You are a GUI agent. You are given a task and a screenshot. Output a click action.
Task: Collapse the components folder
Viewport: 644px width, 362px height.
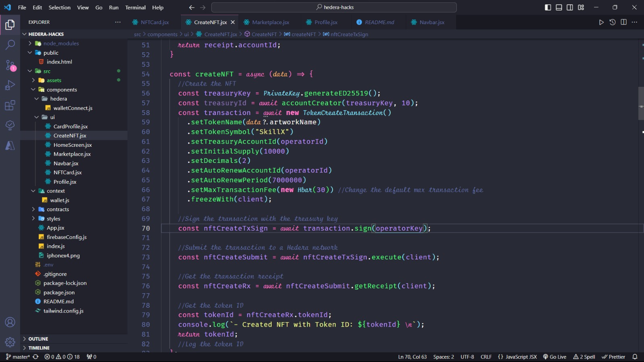[62, 90]
